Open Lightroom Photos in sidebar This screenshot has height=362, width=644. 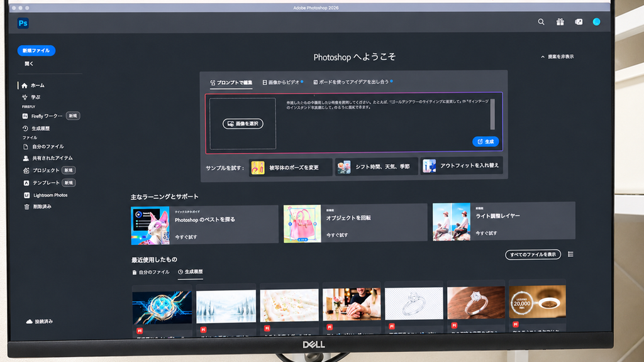click(45, 195)
